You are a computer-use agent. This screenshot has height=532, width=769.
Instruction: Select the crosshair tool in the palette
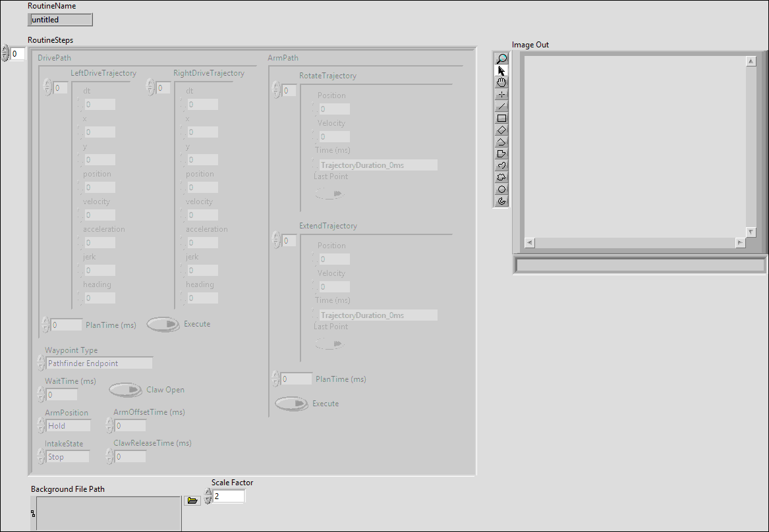(501, 94)
